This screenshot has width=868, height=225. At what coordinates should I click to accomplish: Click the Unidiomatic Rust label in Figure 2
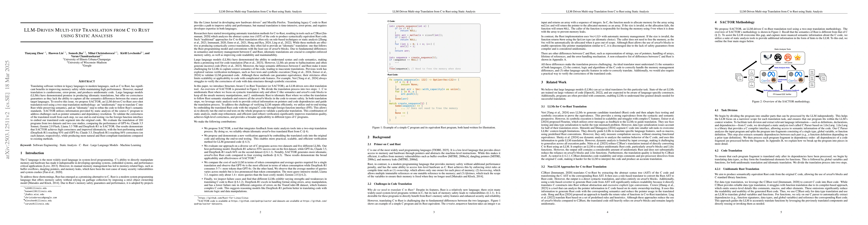[x=782, y=81]
